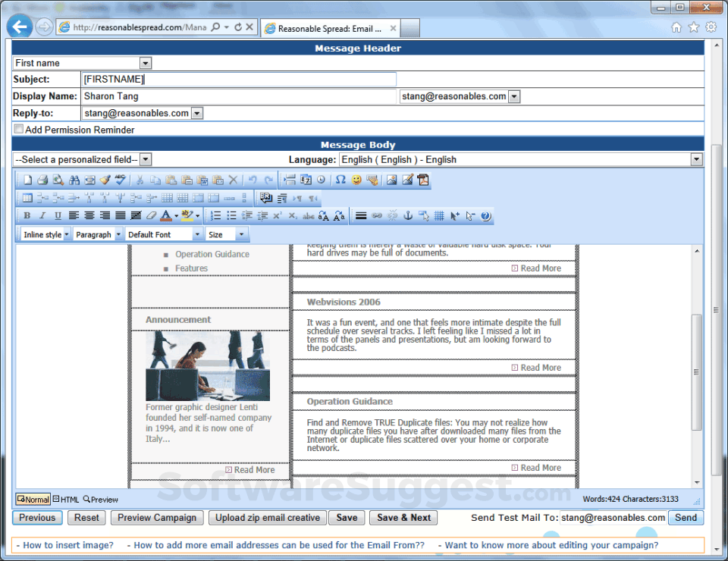Click the New Document icon in editor toolbar
The height and width of the screenshot is (561, 728).
(27, 180)
